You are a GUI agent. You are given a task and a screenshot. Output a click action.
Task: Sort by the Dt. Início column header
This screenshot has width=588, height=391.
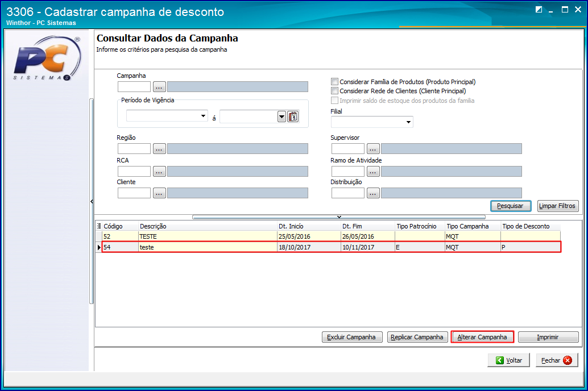coord(309,226)
